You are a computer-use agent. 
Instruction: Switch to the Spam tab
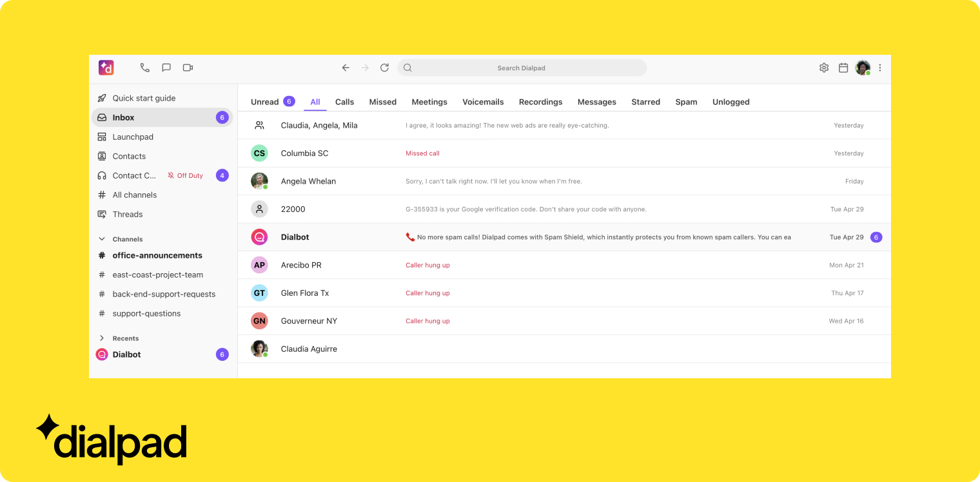(x=686, y=102)
